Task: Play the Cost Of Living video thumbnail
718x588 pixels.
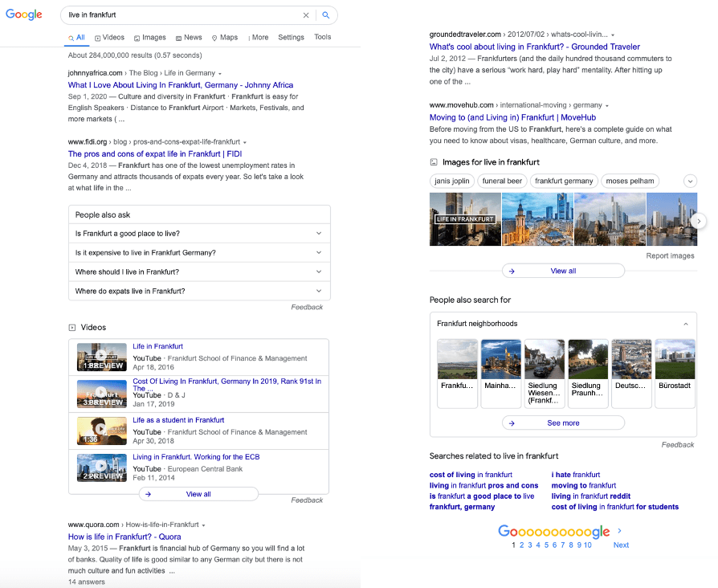Action: coord(101,394)
